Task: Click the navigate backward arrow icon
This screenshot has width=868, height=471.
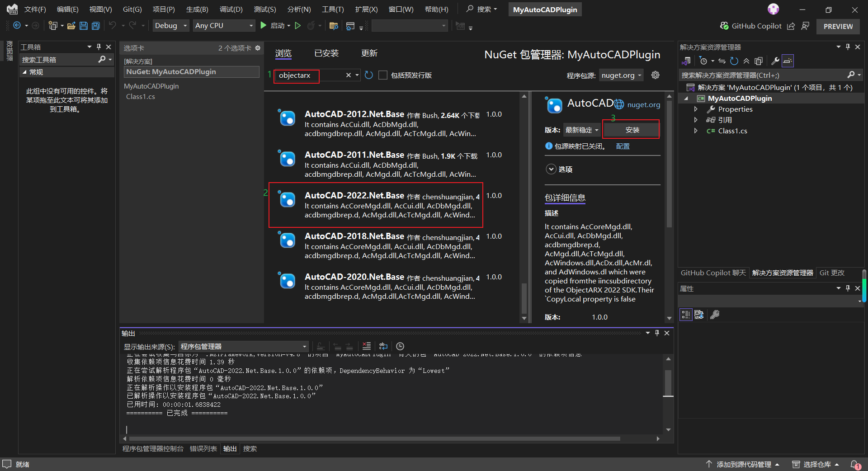Action: coord(17,26)
